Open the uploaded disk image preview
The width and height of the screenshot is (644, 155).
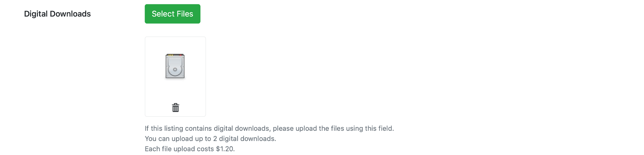(x=175, y=66)
